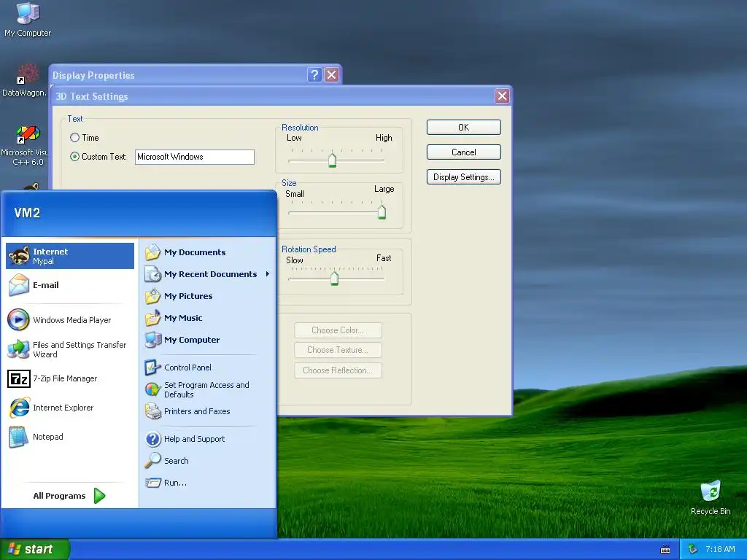This screenshot has height=560, width=747.
Task: Click the Start button on taskbar
Action: click(x=35, y=550)
